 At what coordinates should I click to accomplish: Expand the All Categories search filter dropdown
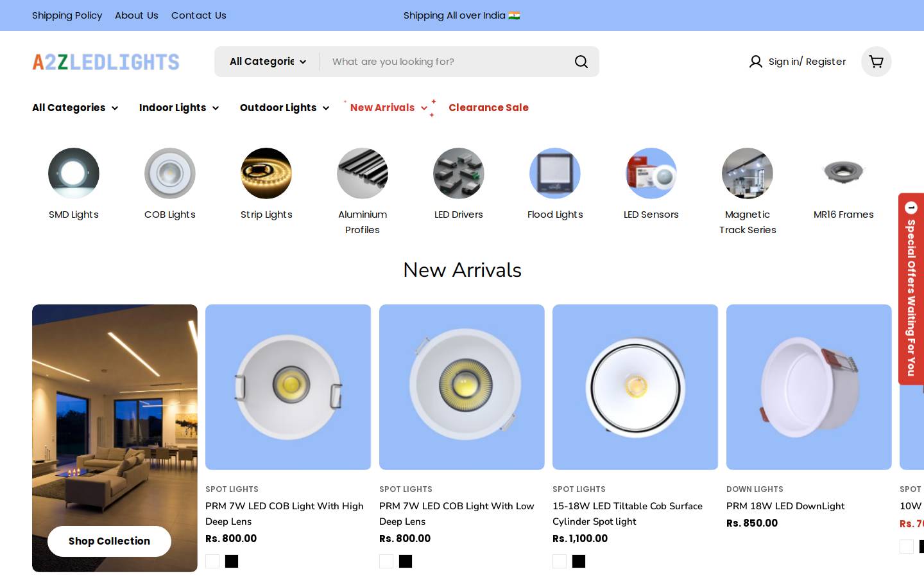(x=268, y=62)
